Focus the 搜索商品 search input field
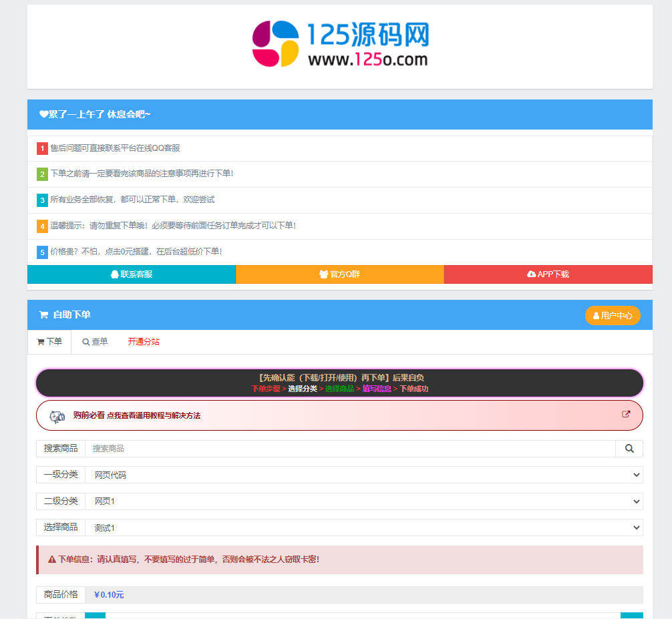The image size is (672, 619). [350, 449]
